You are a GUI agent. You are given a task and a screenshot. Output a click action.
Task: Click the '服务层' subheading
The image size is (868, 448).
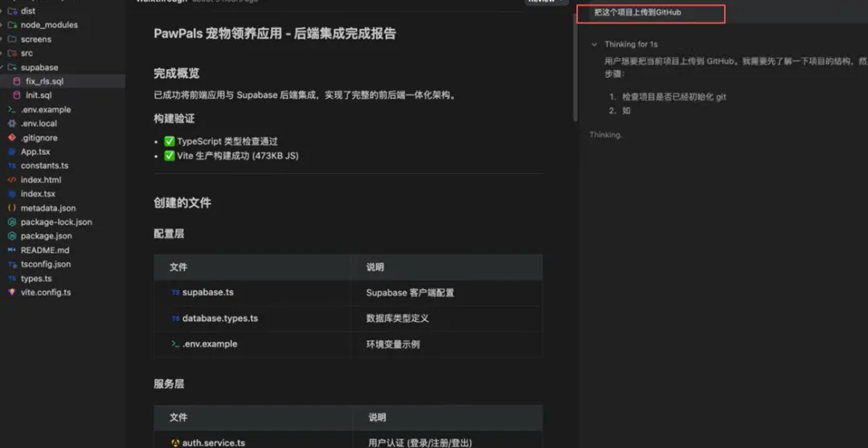pos(169,384)
